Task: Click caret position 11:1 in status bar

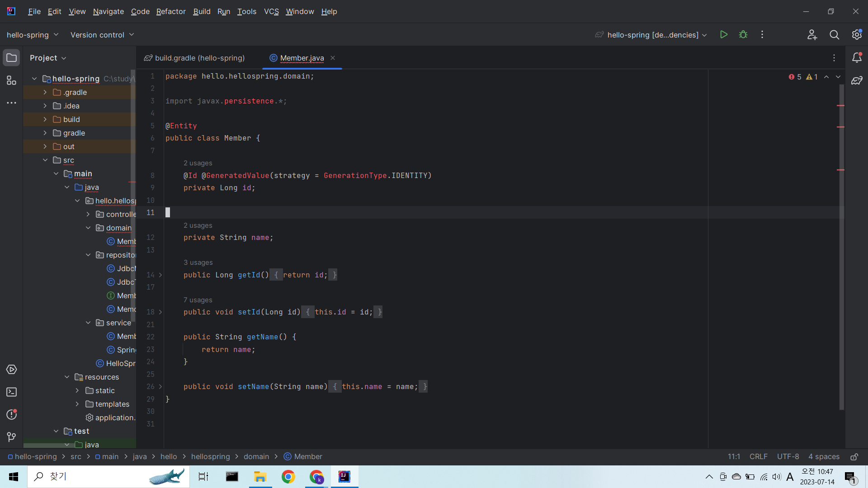Action: point(734,457)
